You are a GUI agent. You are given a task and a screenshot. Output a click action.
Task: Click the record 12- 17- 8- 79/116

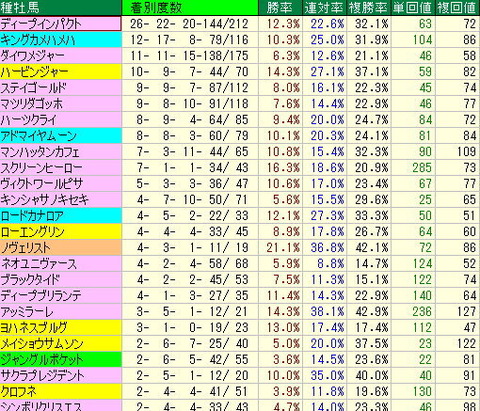pyautogui.click(x=189, y=40)
